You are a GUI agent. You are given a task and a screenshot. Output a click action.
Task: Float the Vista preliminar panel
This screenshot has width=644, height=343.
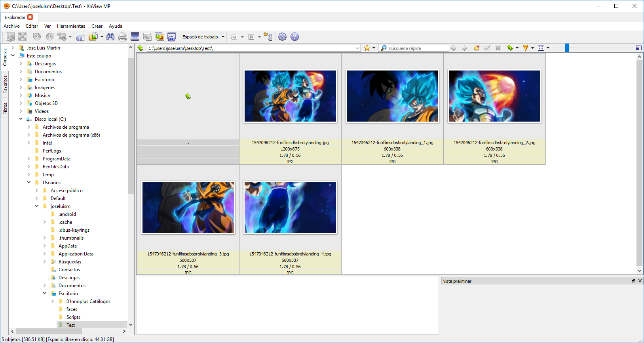click(x=634, y=281)
